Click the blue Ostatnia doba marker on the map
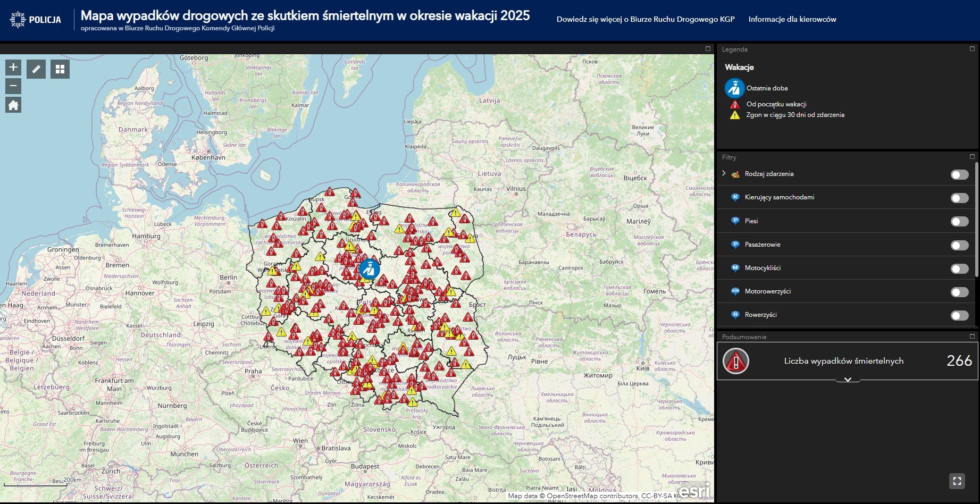 point(368,269)
